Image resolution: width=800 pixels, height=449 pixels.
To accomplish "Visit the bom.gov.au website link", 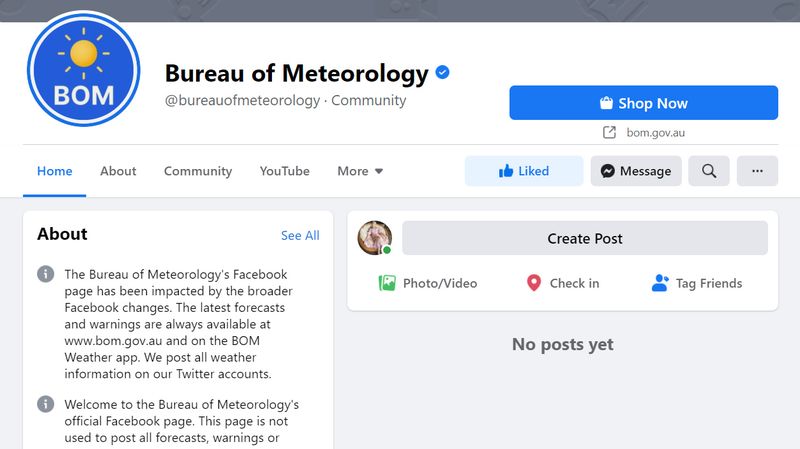I will pyautogui.click(x=656, y=133).
